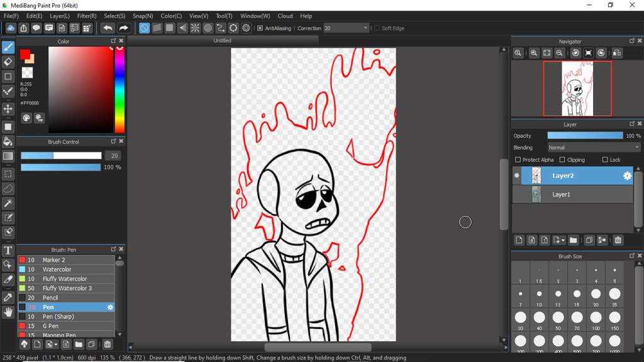Open Select menu
Screen dimensions: 644x362
pos(114,16)
